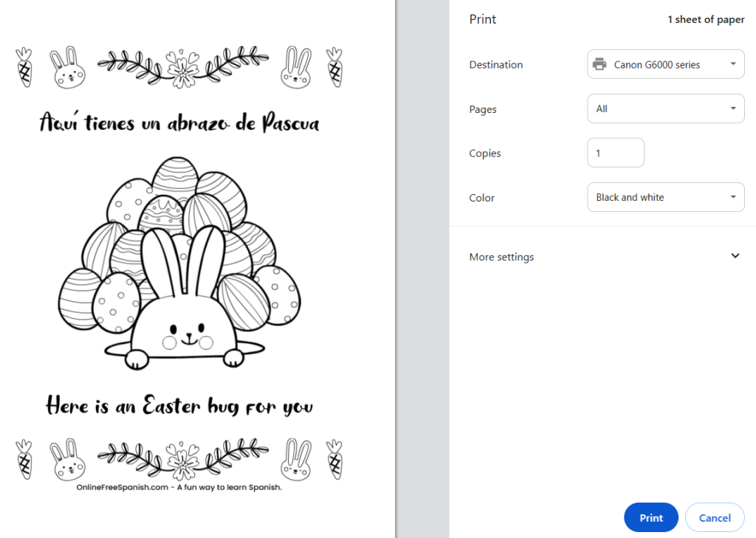Click the top-right carrot icon in preview
756x538 pixels.
click(x=334, y=66)
